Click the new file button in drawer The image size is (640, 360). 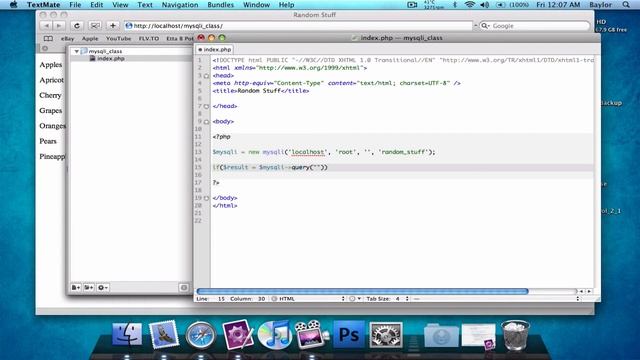76,288
